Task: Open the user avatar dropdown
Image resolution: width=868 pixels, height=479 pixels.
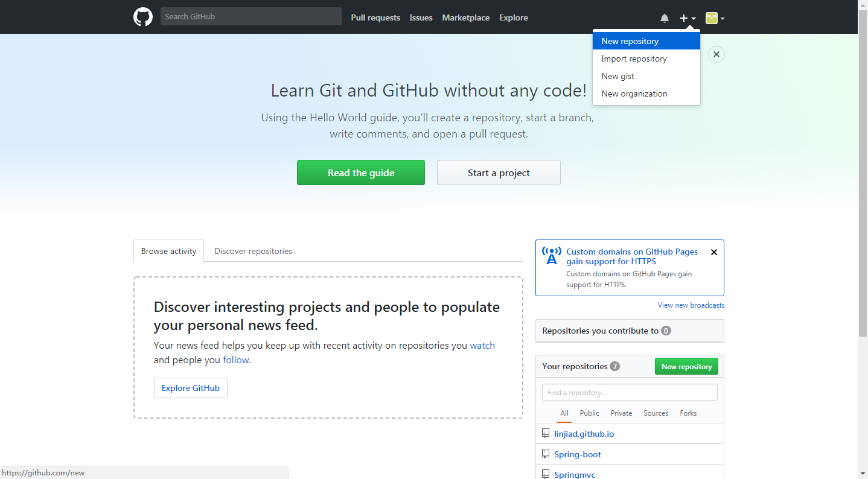Action: [715, 18]
